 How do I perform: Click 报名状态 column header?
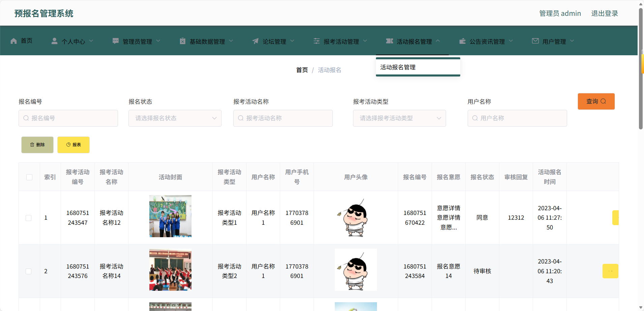click(482, 177)
